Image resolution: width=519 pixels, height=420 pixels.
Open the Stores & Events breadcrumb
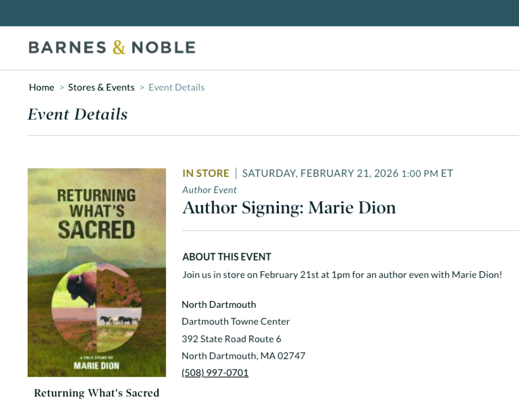[101, 88]
